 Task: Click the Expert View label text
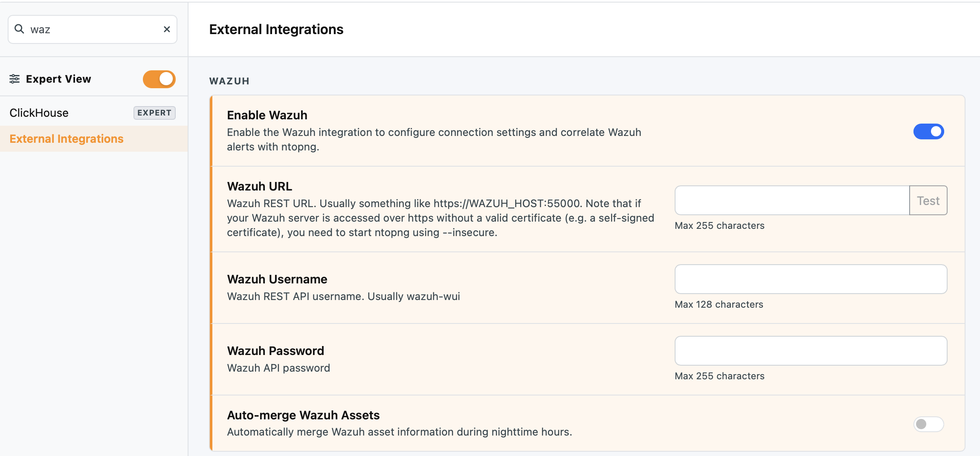58,79
